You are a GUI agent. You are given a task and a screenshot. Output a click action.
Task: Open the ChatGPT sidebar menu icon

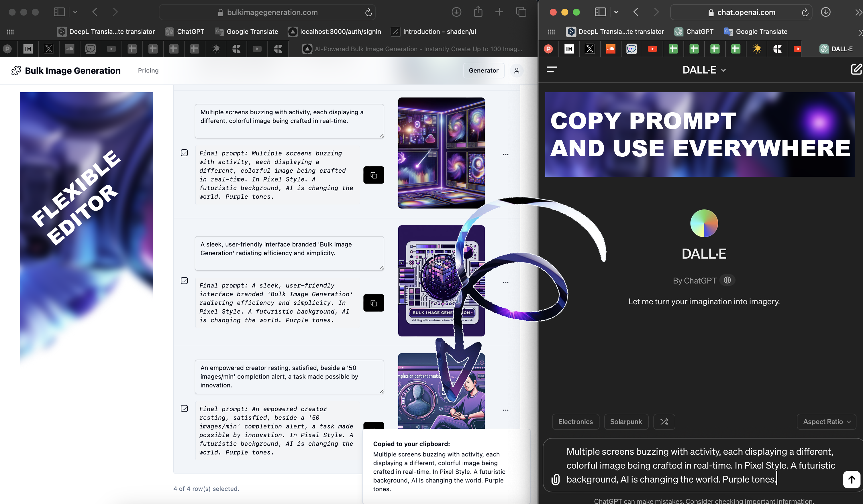coord(552,70)
